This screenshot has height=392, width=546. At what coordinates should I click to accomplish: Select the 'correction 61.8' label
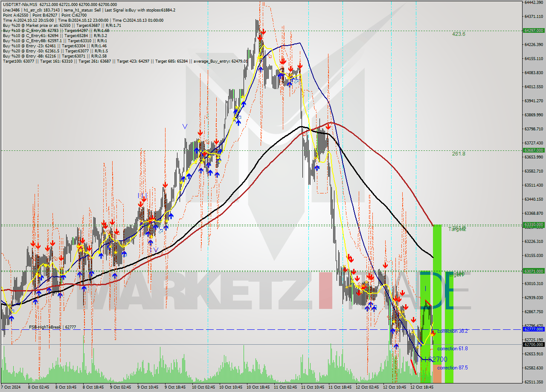pyautogui.click(x=452, y=349)
